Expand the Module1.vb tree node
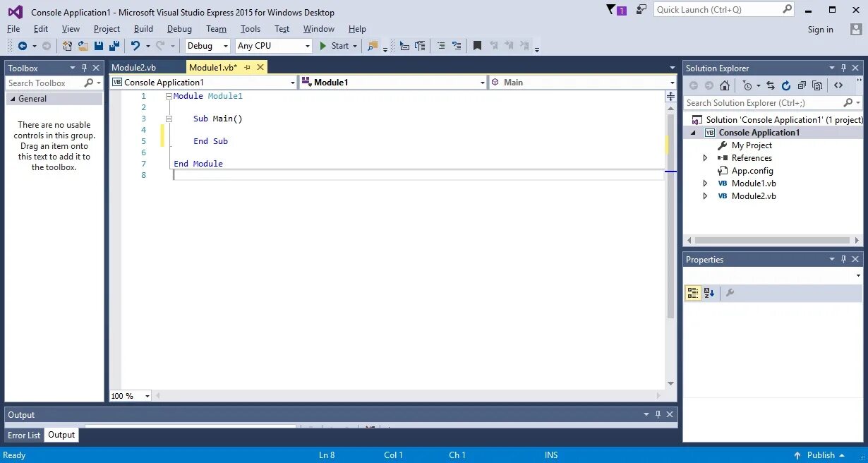 (705, 184)
